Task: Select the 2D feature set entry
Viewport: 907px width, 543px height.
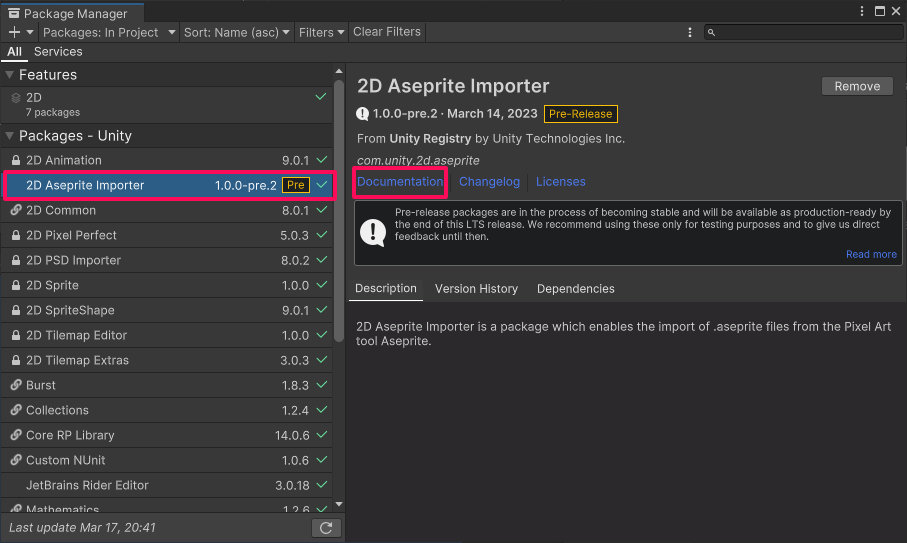Action: (167, 105)
